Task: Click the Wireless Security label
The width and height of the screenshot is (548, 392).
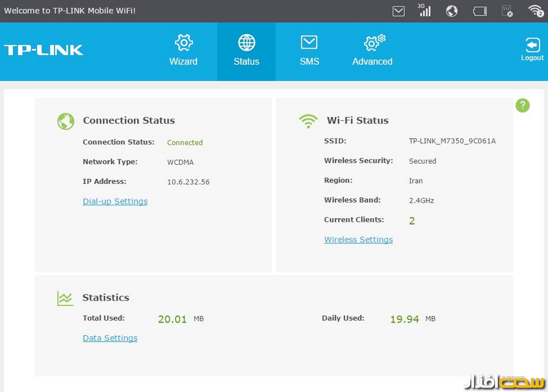Action: tap(359, 160)
